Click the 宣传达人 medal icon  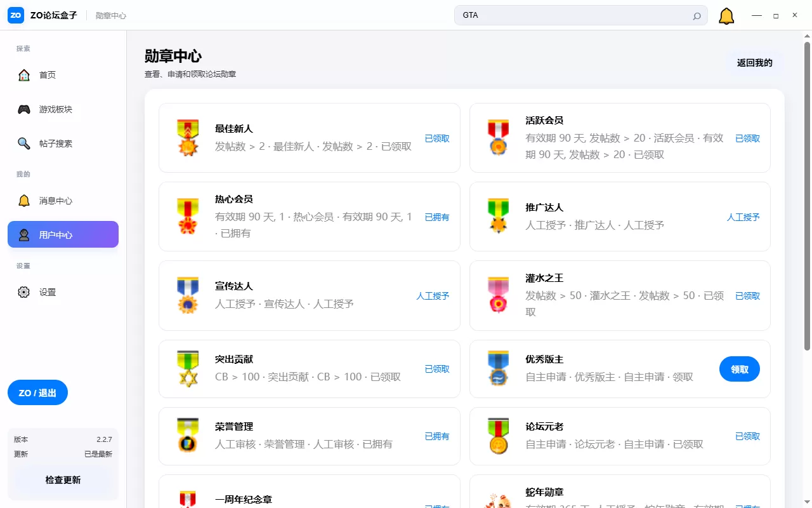[x=188, y=295]
